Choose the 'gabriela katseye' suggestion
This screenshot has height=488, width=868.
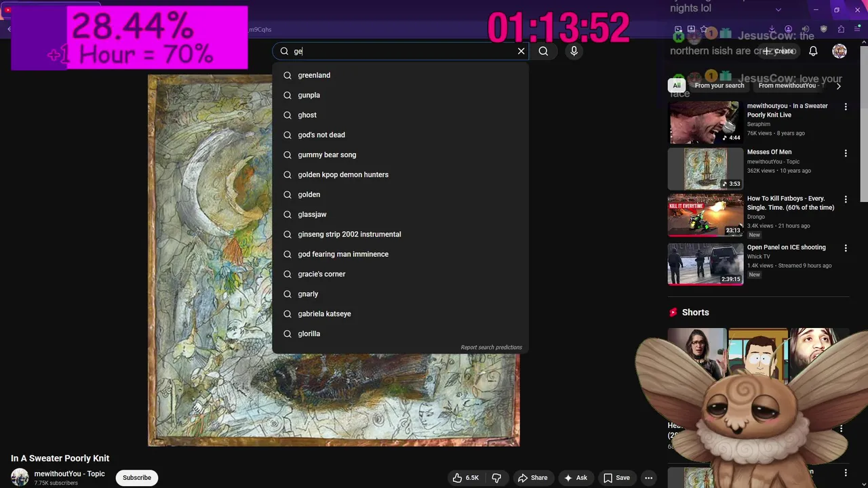pyautogui.click(x=400, y=314)
